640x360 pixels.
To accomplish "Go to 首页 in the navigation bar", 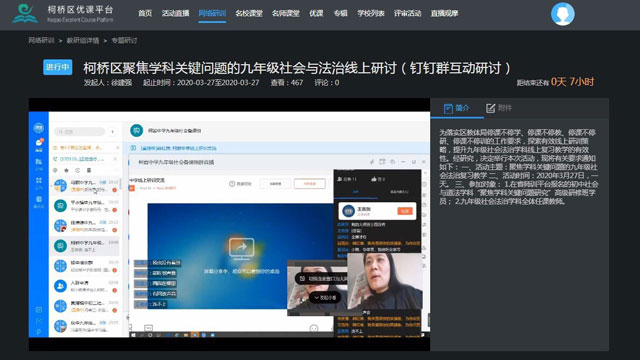I will (145, 13).
